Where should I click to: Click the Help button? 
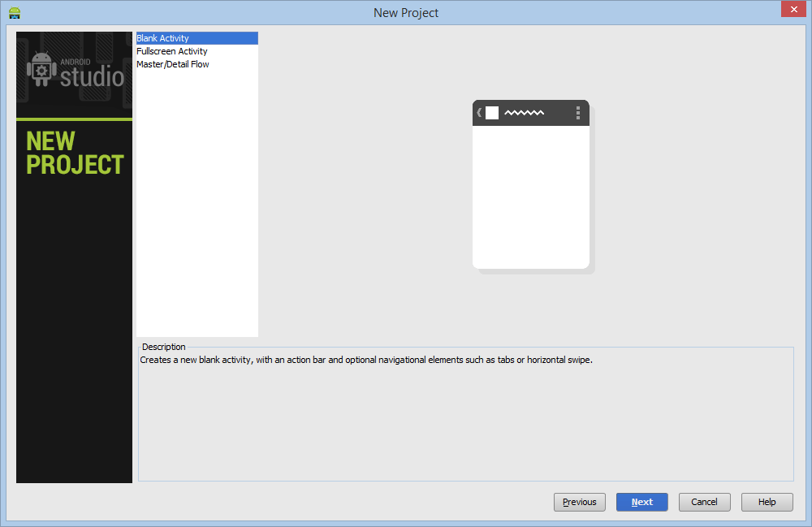(x=767, y=501)
